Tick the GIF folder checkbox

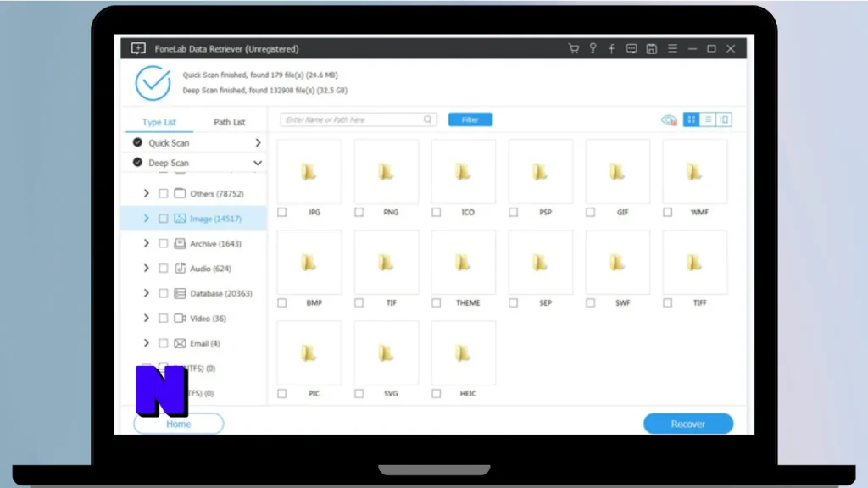[x=591, y=212]
